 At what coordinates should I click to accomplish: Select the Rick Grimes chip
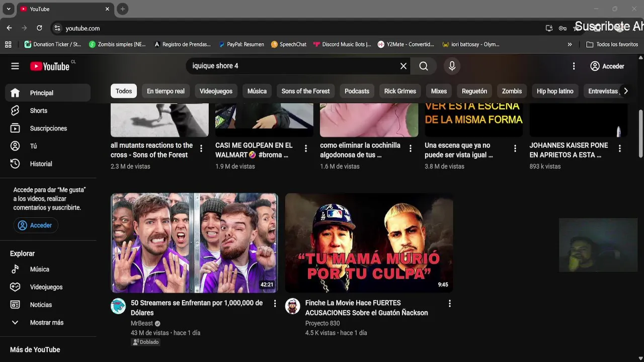[400, 91]
